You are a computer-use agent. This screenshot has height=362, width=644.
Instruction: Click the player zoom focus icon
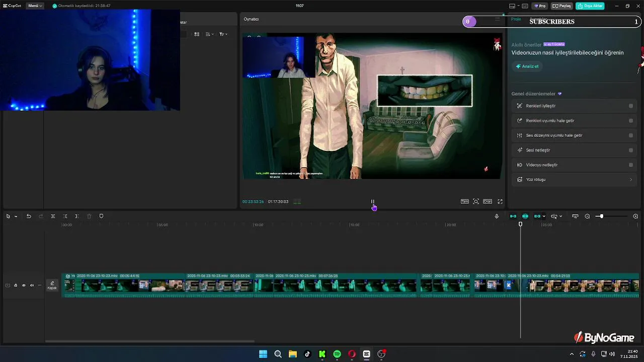click(x=476, y=202)
